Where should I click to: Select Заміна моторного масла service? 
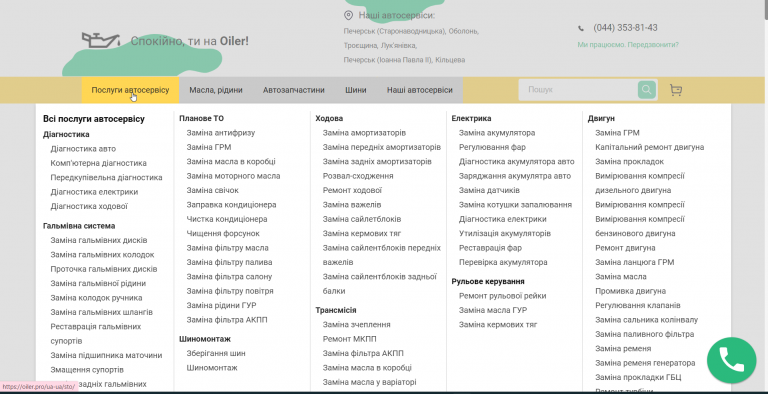click(x=233, y=176)
